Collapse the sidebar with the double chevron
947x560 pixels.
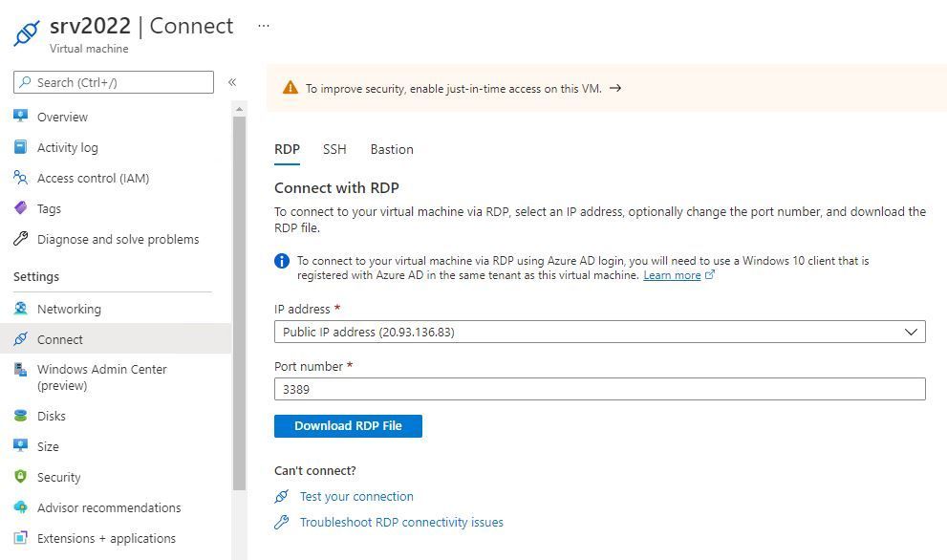pos(232,82)
